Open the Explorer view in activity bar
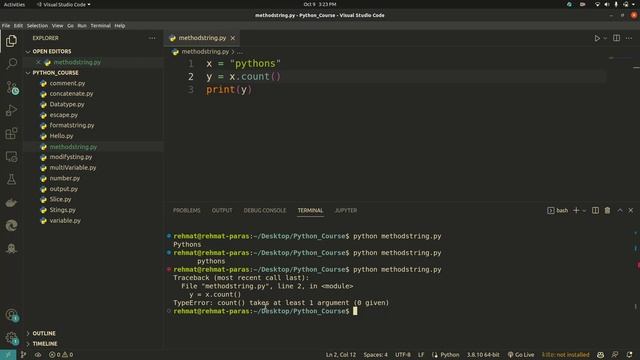 [x=11, y=41]
